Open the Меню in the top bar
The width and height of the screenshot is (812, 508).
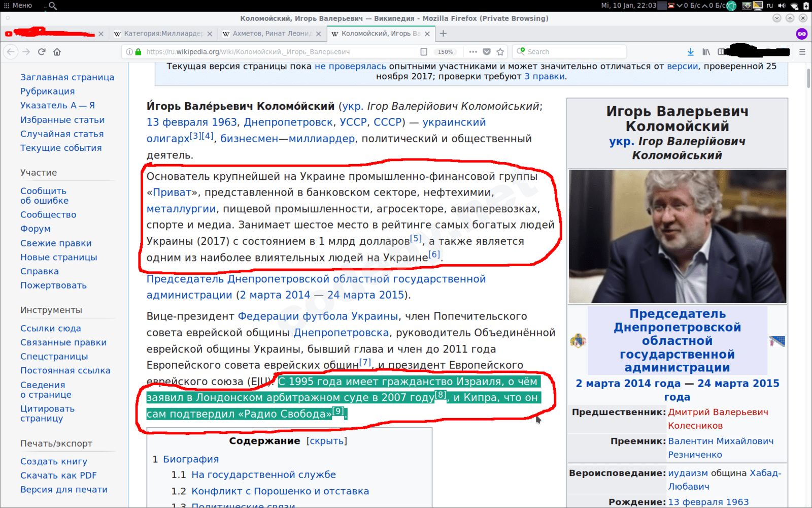[19, 5]
